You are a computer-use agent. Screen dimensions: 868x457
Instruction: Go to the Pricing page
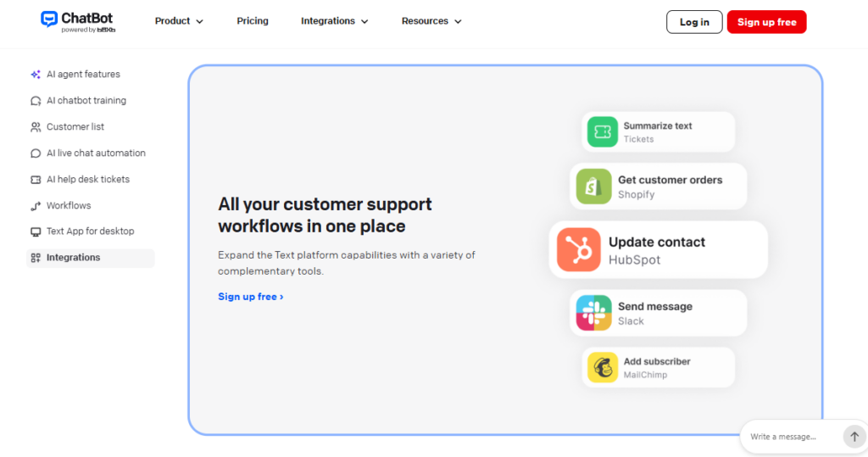click(253, 21)
